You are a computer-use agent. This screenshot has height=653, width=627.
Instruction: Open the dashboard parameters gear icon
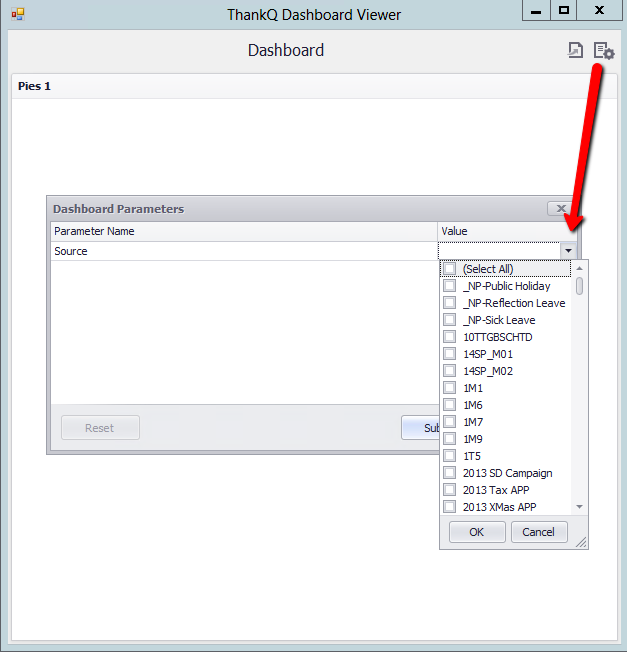(x=604, y=51)
